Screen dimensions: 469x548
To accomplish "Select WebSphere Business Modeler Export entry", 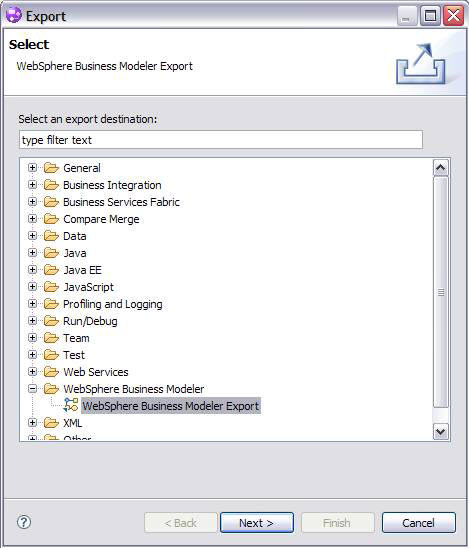I will [x=171, y=406].
